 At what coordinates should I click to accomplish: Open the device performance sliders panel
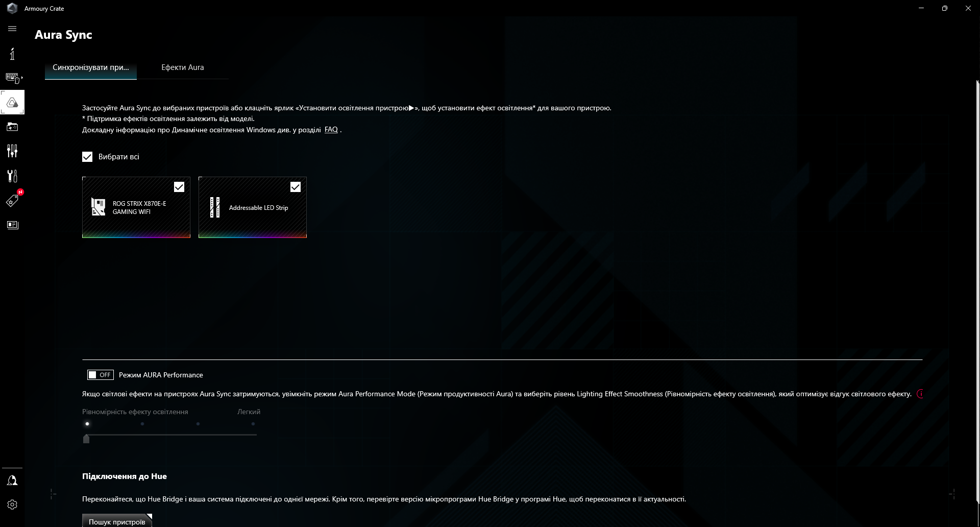click(x=12, y=151)
